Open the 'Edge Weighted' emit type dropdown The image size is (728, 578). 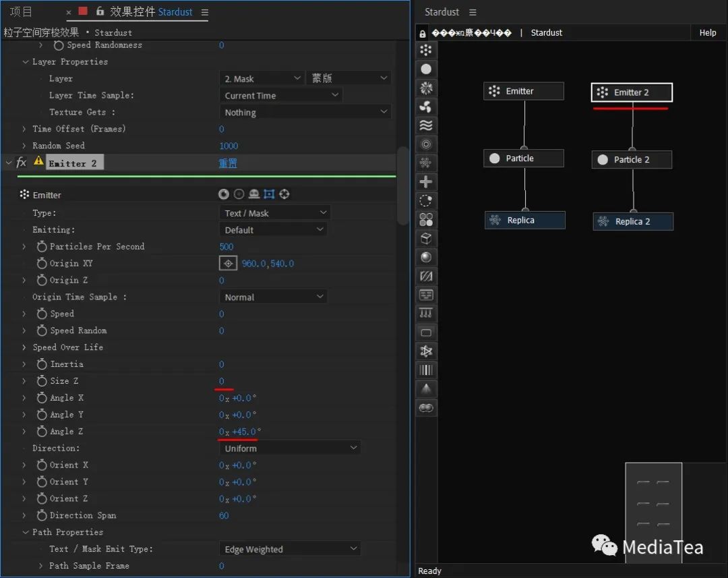[290, 549]
